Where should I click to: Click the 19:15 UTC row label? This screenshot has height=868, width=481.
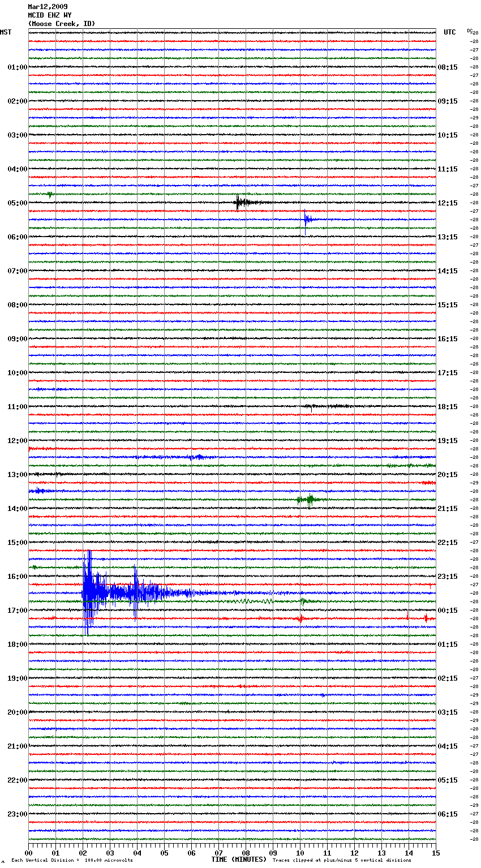tap(448, 441)
